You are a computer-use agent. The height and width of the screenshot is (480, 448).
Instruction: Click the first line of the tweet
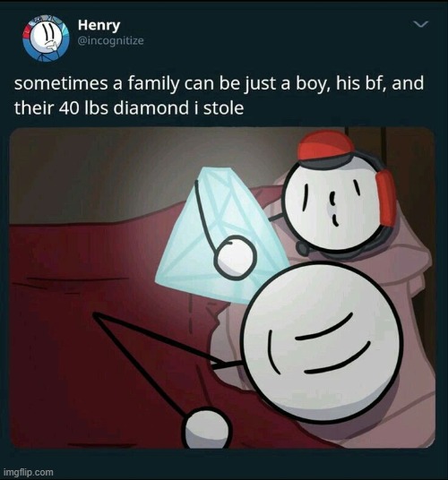point(219,83)
